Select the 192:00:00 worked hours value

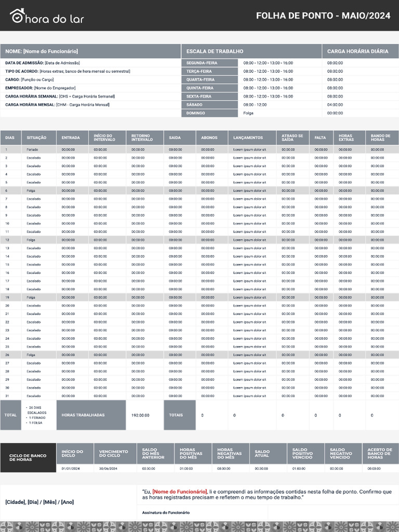point(140,415)
